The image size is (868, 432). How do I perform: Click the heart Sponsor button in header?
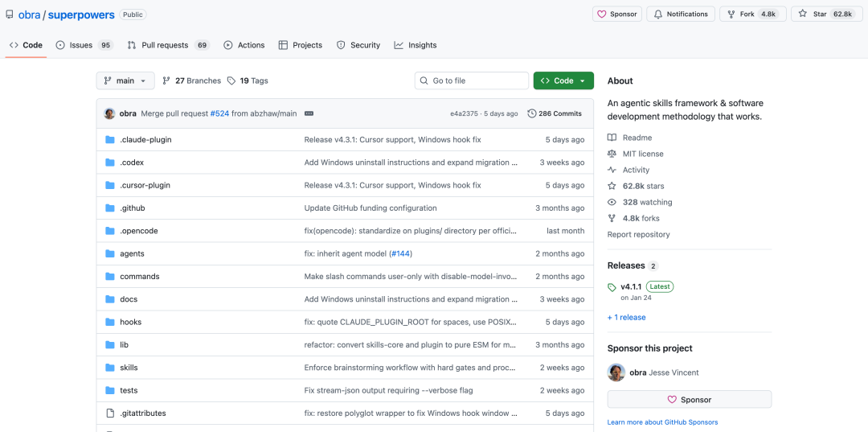617,14
